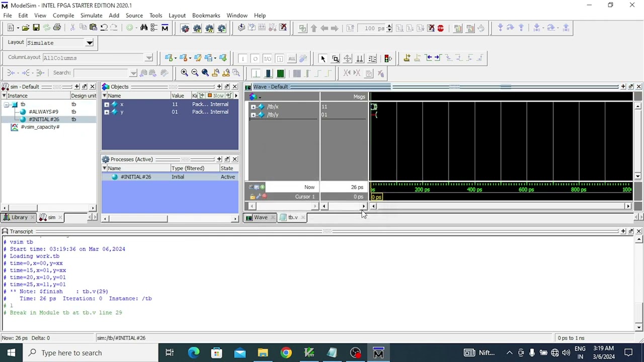The image size is (644, 362).
Task: Open the Search field dropdown arrow
Action: [133, 73]
